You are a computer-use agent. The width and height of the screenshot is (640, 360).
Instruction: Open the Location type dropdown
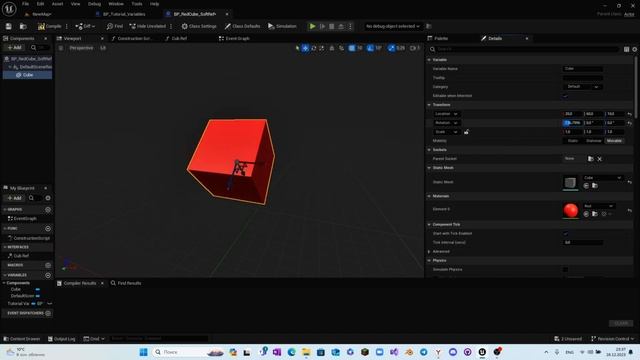coord(446,114)
